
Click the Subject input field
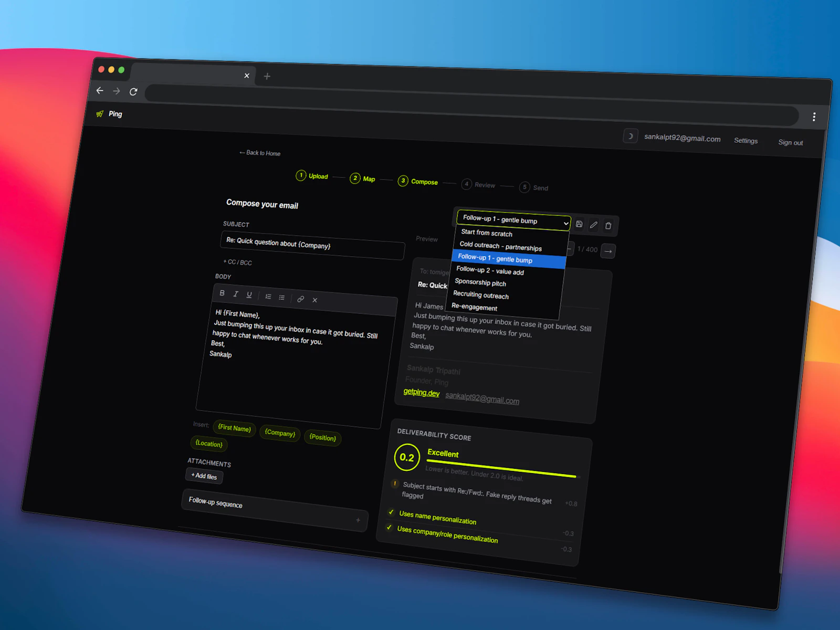coord(313,246)
